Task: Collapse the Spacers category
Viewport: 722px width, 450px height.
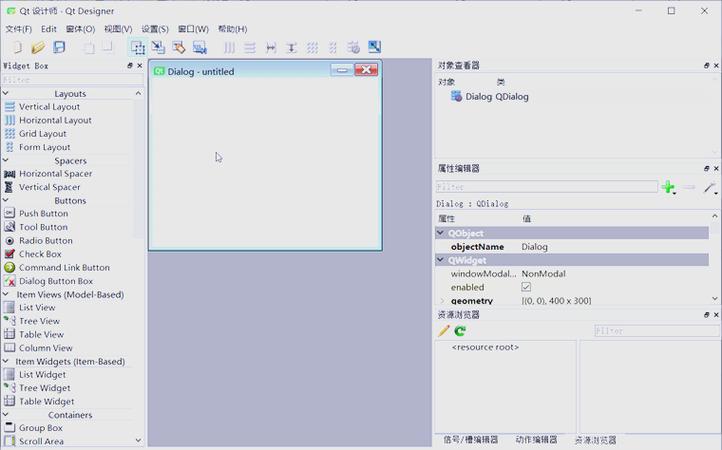Action: tap(6, 160)
